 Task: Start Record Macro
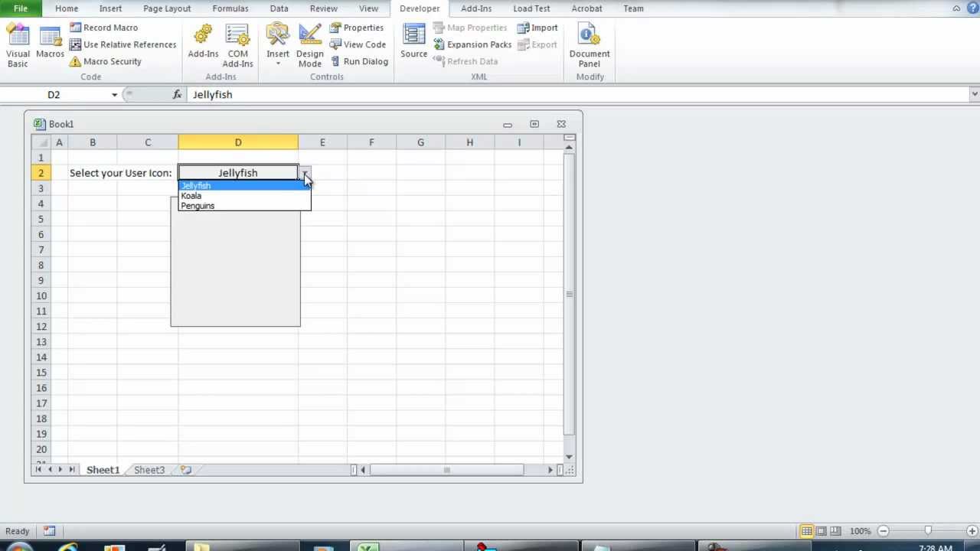pyautogui.click(x=103, y=28)
